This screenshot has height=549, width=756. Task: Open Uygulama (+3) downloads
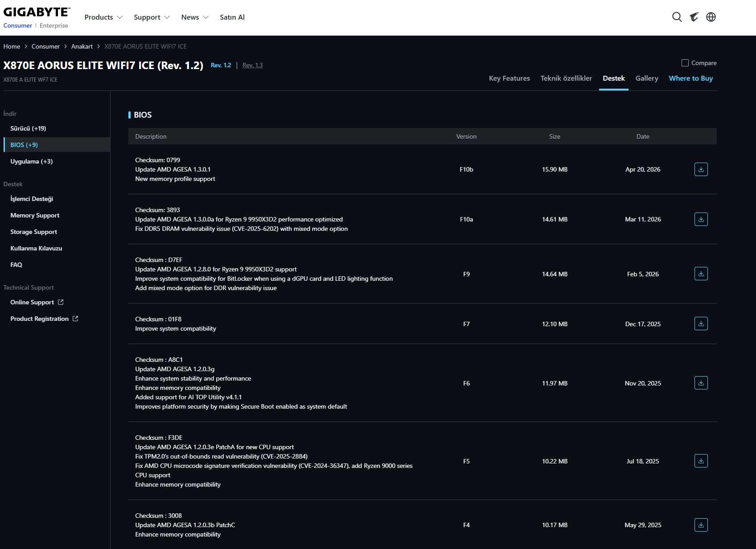click(x=32, y=161)
